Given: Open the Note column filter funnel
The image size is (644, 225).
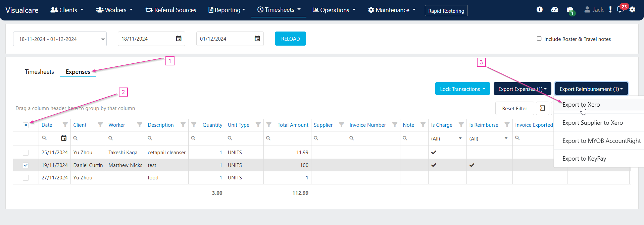Looking at the screenshot, I should 423,125.
